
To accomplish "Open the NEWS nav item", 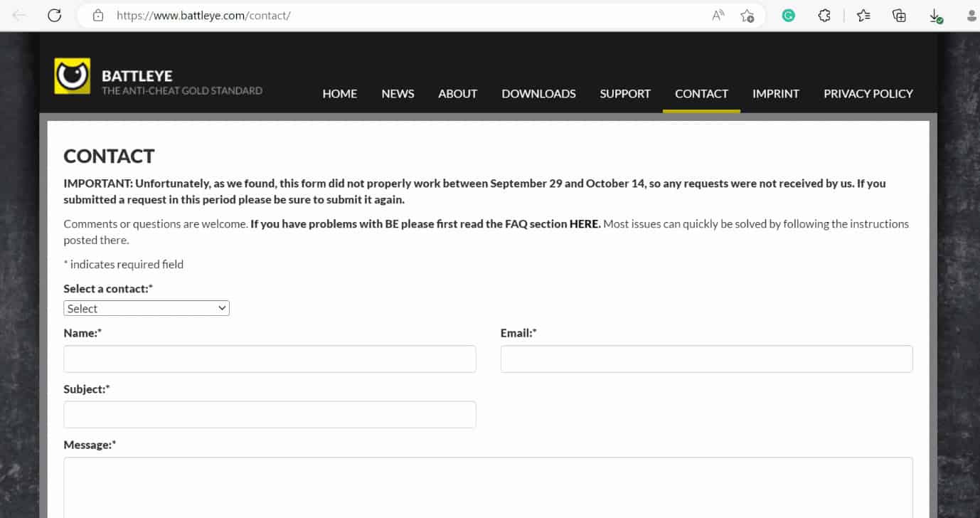I will pyautogui.click(x=398, y=93).
